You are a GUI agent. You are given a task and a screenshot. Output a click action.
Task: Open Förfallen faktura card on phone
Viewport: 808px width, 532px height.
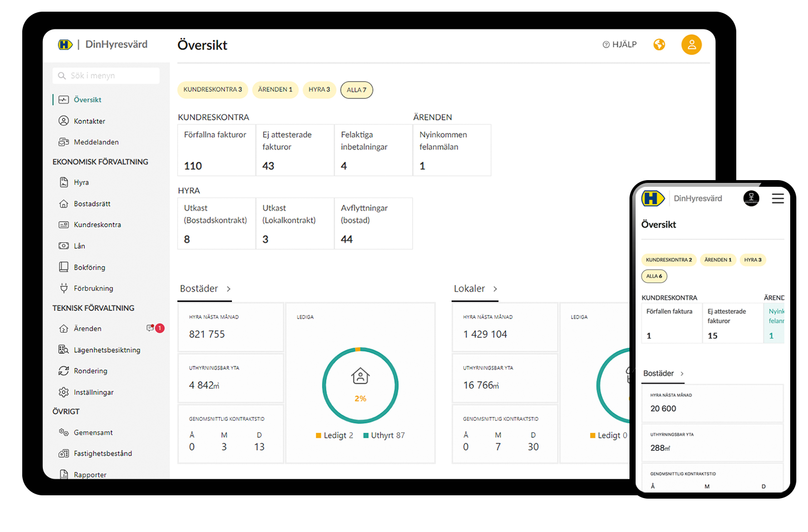(x=672, y=323)
